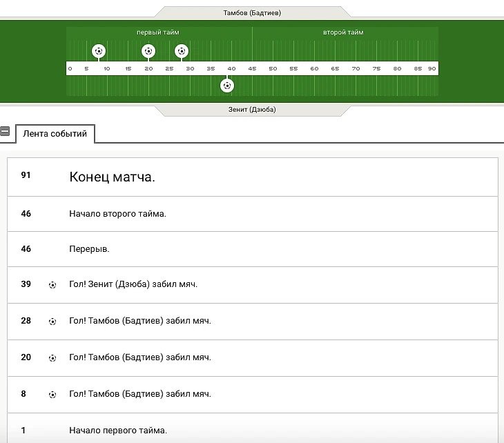Click Гол! Зенит (Дзюба) забил мяч text
This screenshot has width=504, height=443.
click(133, 285)
